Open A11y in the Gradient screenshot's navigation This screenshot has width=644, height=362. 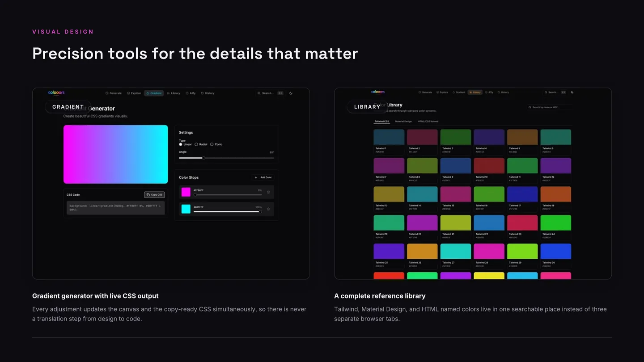coord(191,93)
